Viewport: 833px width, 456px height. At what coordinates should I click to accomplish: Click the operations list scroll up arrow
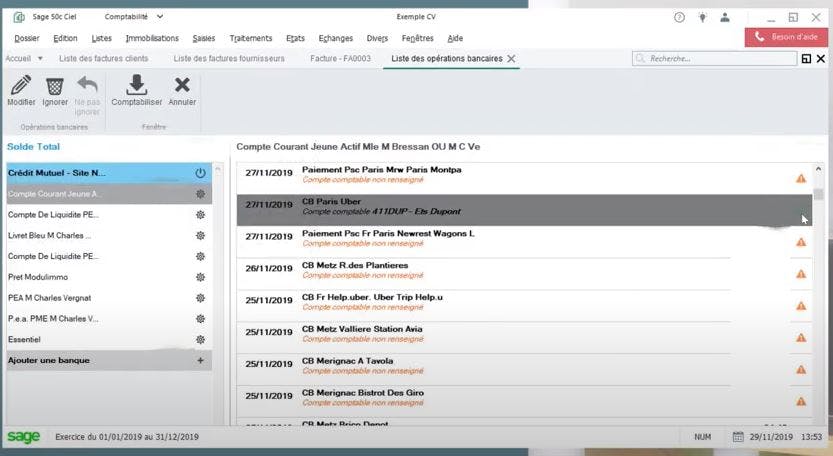point(818,169)
